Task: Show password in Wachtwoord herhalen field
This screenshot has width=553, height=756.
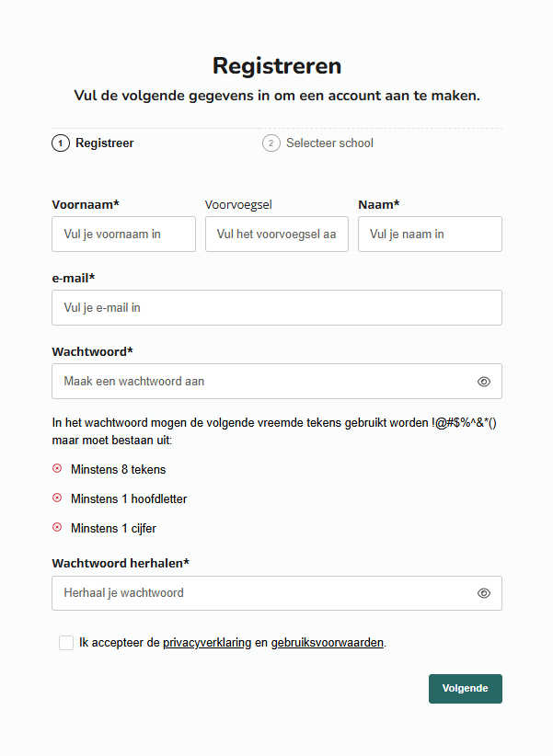Action: click(x=484, y=593)
